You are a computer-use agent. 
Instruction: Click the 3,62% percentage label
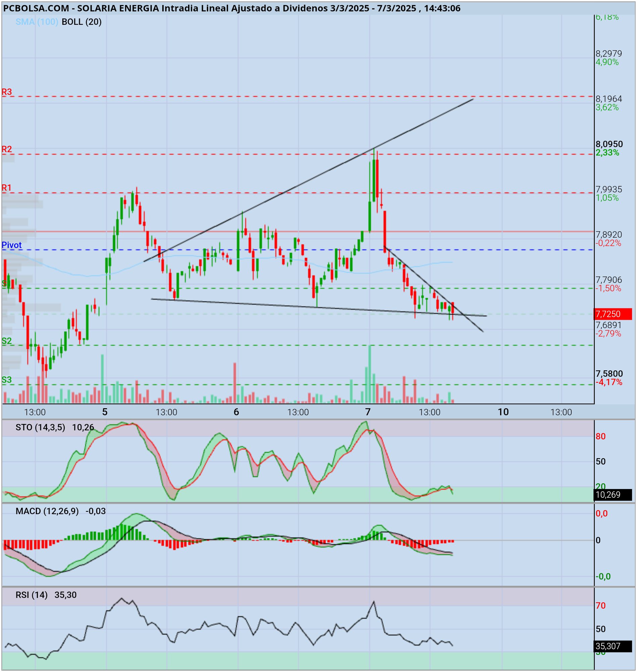607,107
